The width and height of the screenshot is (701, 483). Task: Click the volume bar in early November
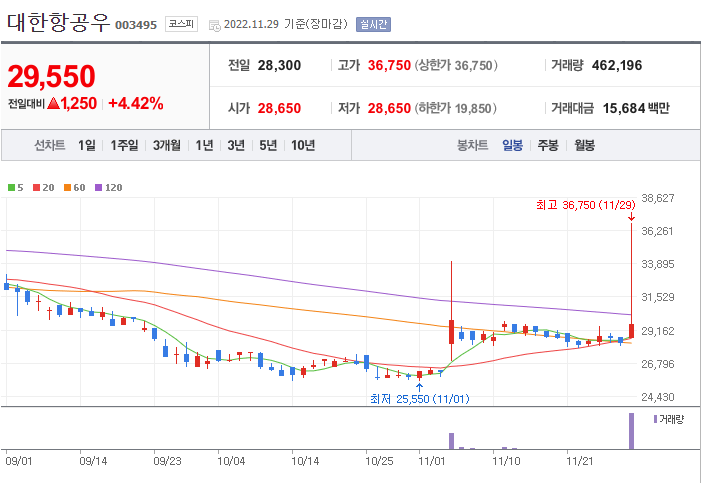point(452,441)
